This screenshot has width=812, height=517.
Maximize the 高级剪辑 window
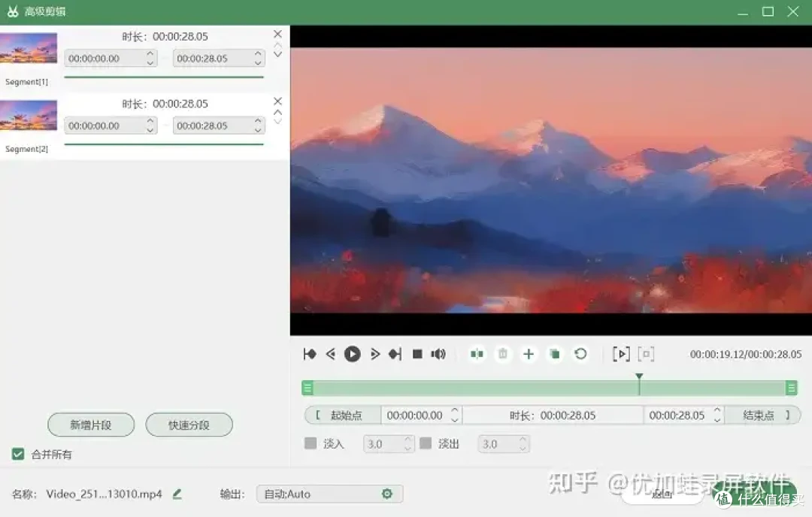[x=768, y=11]
